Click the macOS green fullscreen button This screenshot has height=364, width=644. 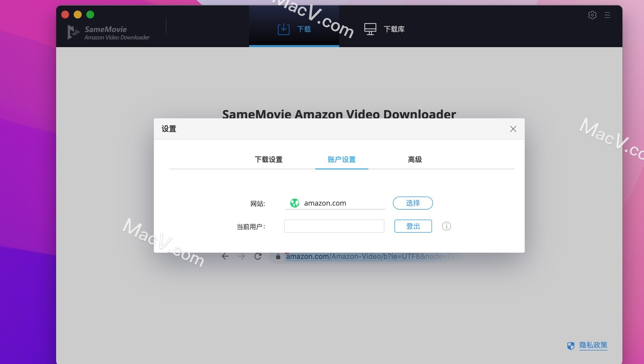90,14
